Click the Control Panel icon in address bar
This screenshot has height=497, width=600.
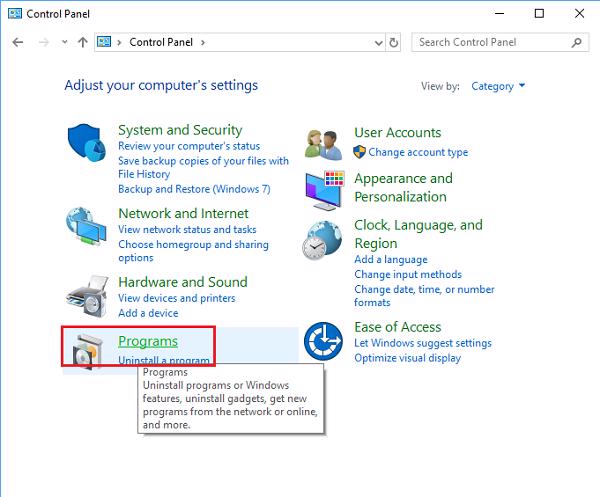point(104,42)
